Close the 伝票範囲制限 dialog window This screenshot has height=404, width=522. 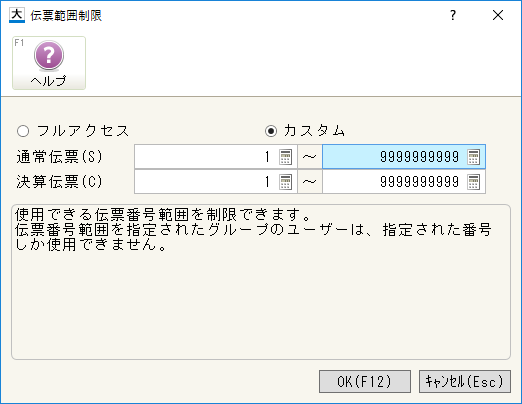click(x=498, y=15)
